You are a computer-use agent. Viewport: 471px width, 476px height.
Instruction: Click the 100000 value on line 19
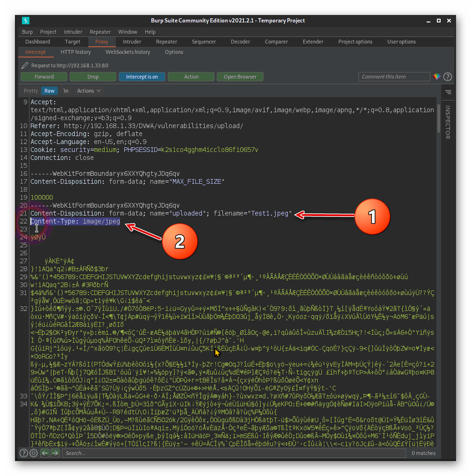[x=42, y=197]
